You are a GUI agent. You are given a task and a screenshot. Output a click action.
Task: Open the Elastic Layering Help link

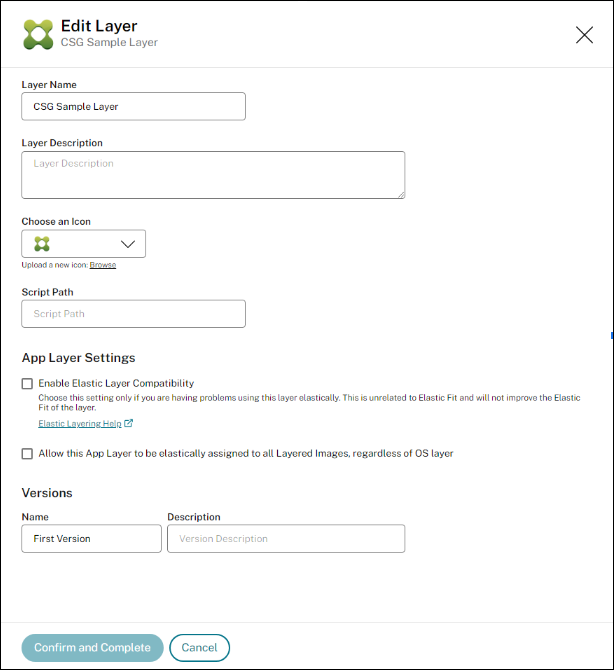pyautogui.click(x=79, y=424)
